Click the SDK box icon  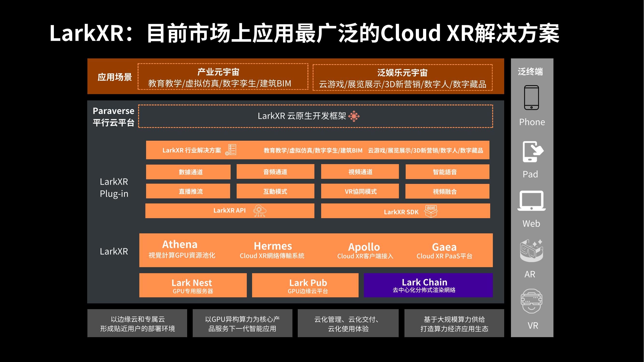click(431, 211)
